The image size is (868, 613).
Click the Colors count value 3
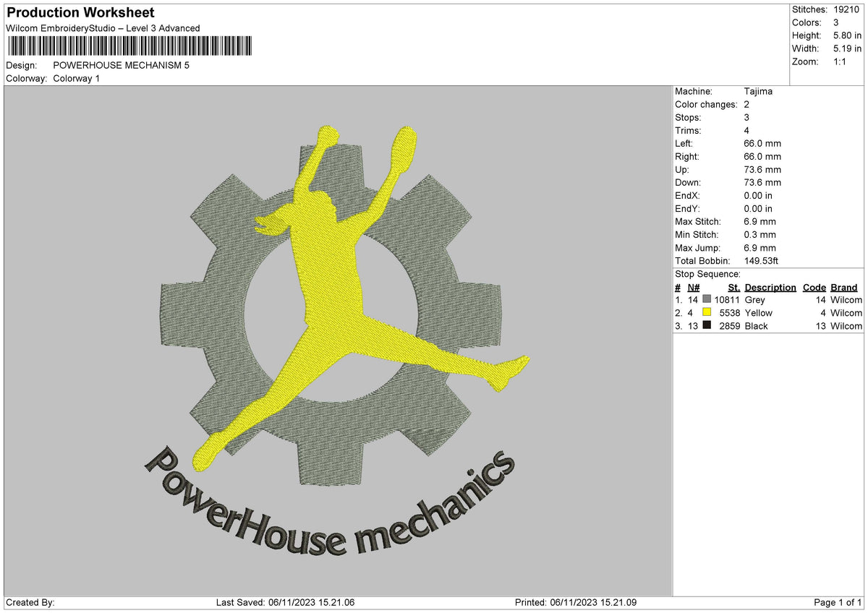tap(836, 22)
